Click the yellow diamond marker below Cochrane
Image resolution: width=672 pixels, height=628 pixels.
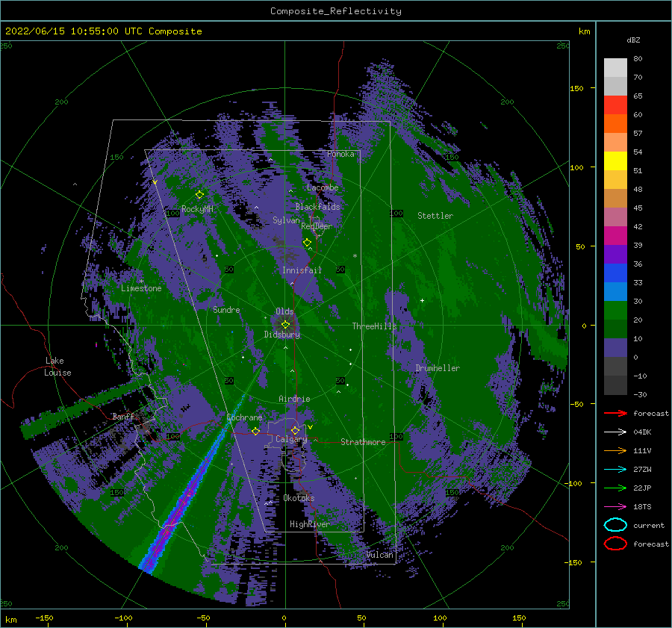[x=255, y=431]
